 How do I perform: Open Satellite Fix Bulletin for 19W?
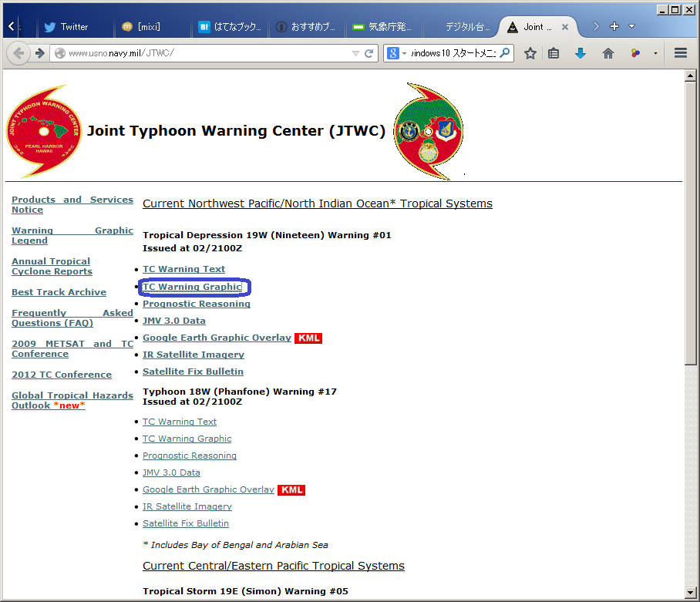click(x=193, y=372)
